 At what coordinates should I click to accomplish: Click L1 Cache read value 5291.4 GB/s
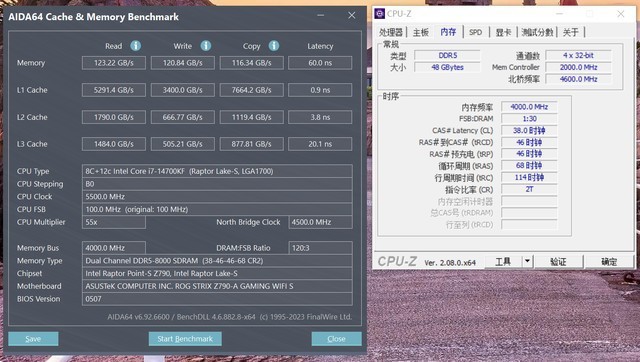point(114,90)
